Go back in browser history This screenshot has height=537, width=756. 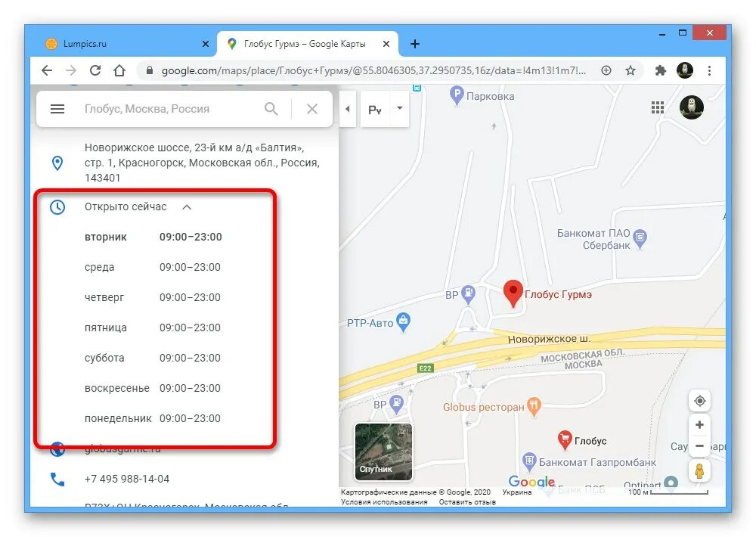(47, 70)
